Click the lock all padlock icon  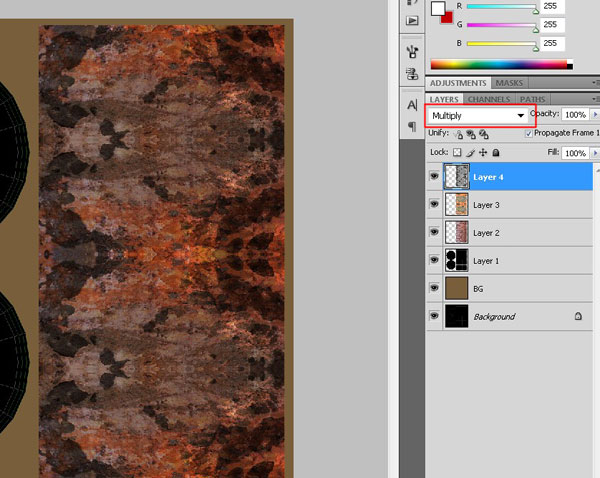click(496, 153)
